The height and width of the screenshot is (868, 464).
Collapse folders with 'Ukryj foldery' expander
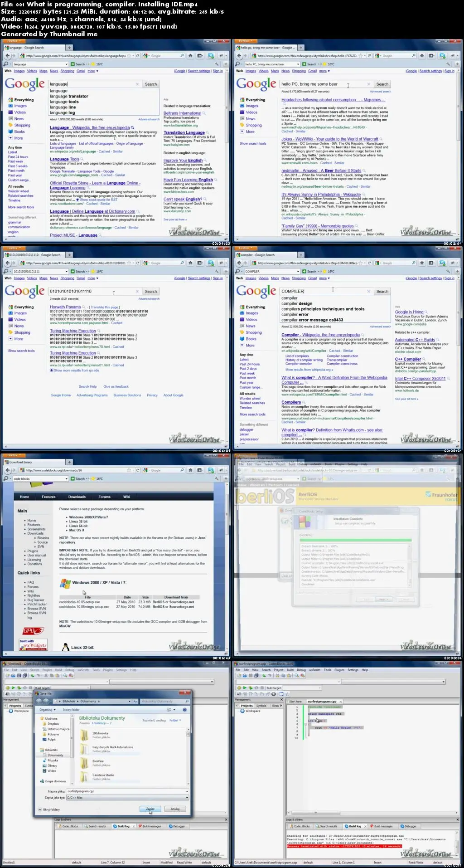49,809
